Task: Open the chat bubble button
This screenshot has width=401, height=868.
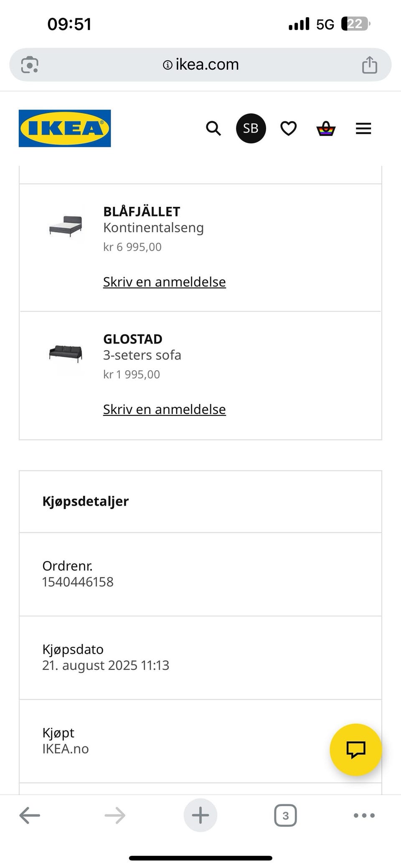Action: pyautogui.click(x=355, y=749)
